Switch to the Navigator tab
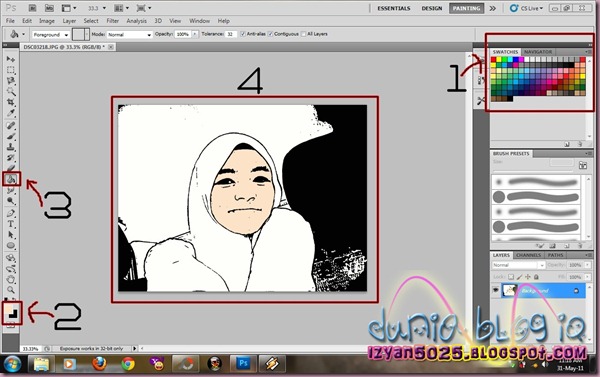 click(538, 52)
